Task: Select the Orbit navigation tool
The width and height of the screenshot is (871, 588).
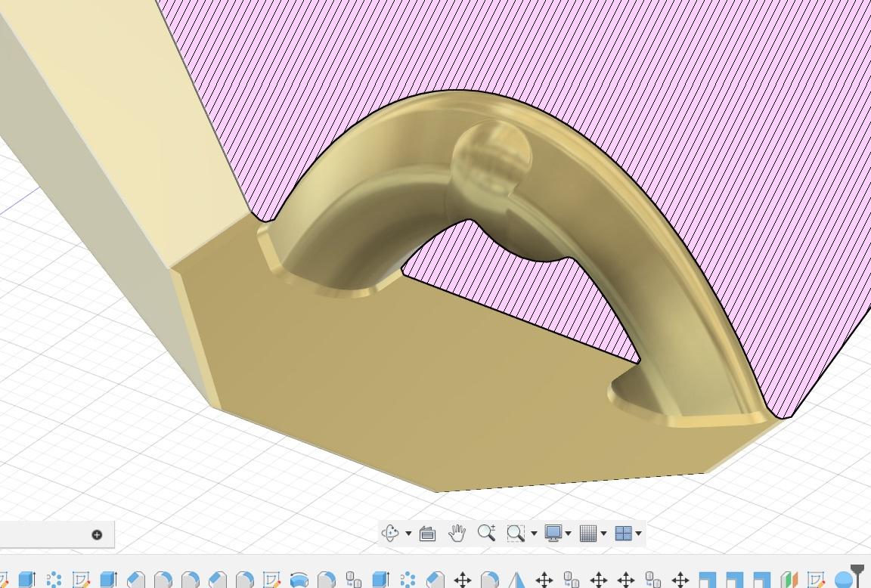Action: [x=389, y=533]
